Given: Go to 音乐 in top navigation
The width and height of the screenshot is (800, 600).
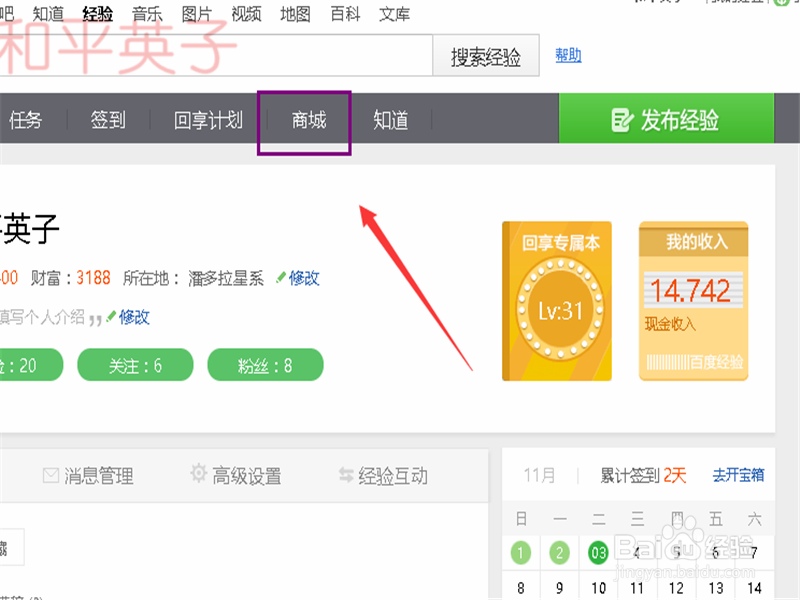Looking at the screenshot, I should point(147,14).
